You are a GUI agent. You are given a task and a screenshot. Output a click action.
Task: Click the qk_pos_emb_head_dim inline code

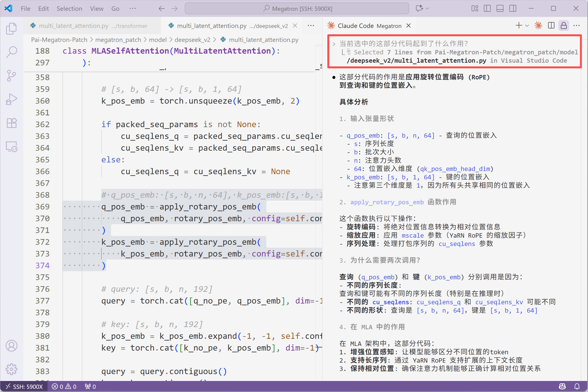pyautogui.click(x=455, y=169)
